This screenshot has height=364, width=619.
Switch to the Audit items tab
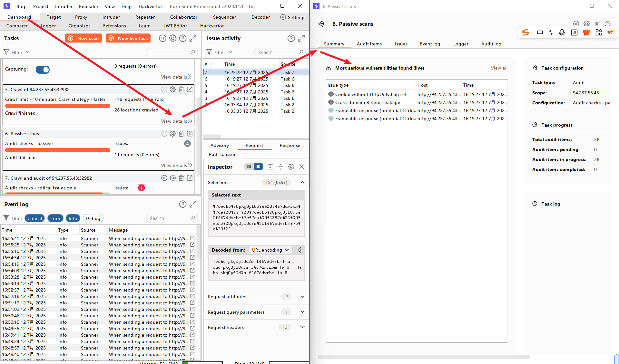pyautogui.click(x=369, y=44)
